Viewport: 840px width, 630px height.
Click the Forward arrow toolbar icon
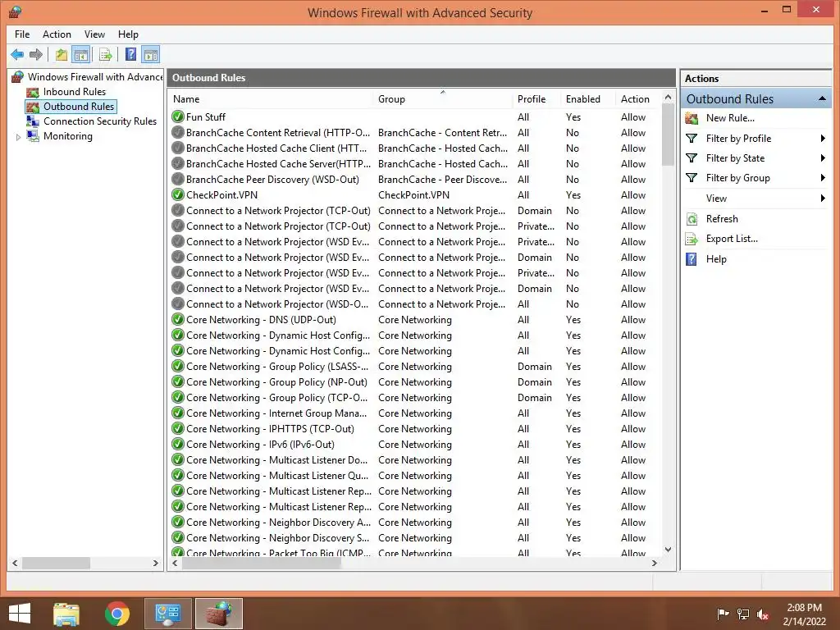36,55
